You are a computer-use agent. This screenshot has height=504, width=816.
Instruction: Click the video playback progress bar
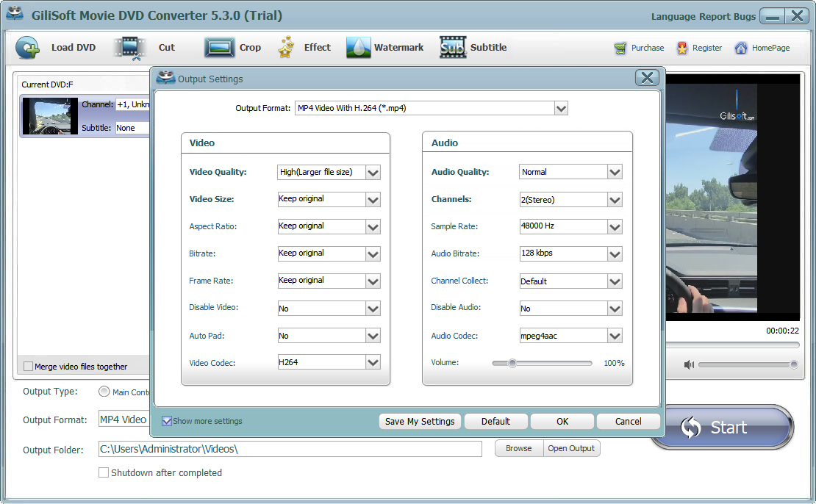[x=732, y=345]
